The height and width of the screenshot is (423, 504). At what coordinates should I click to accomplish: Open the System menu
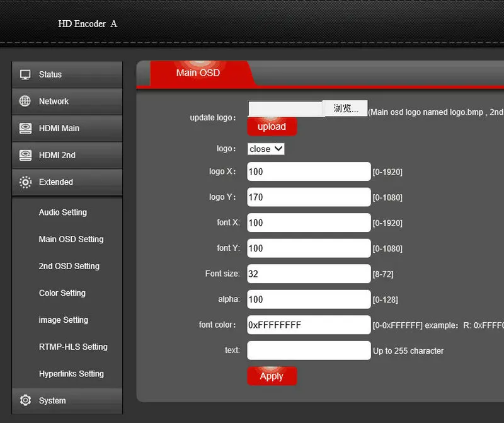(x=67, y=400)
